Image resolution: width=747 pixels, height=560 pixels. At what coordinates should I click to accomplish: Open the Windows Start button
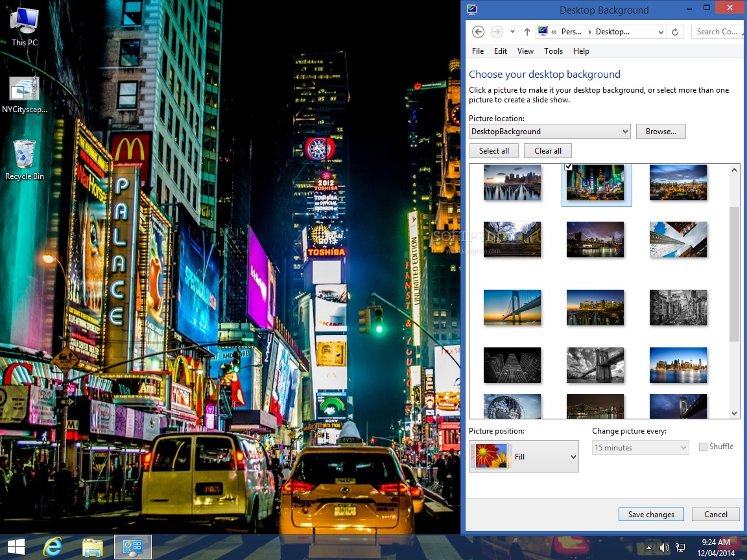click(16, 546)
